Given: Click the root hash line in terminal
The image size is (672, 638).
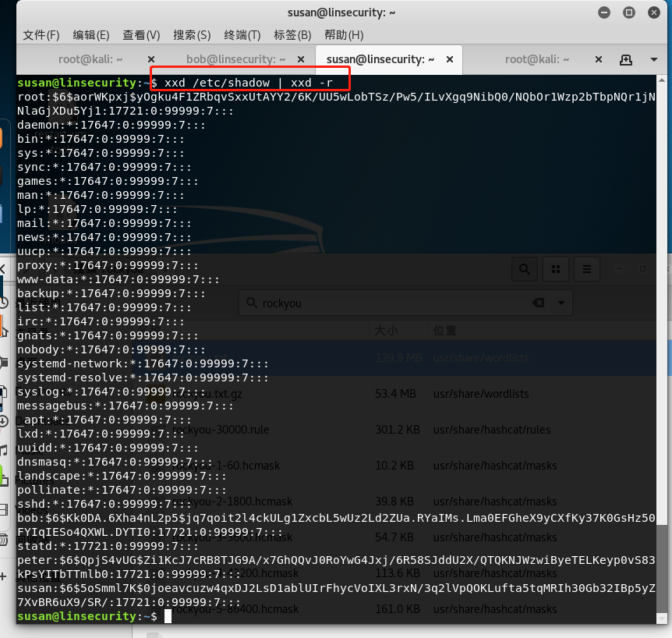Looking at the screenshot, I should 337,104.
